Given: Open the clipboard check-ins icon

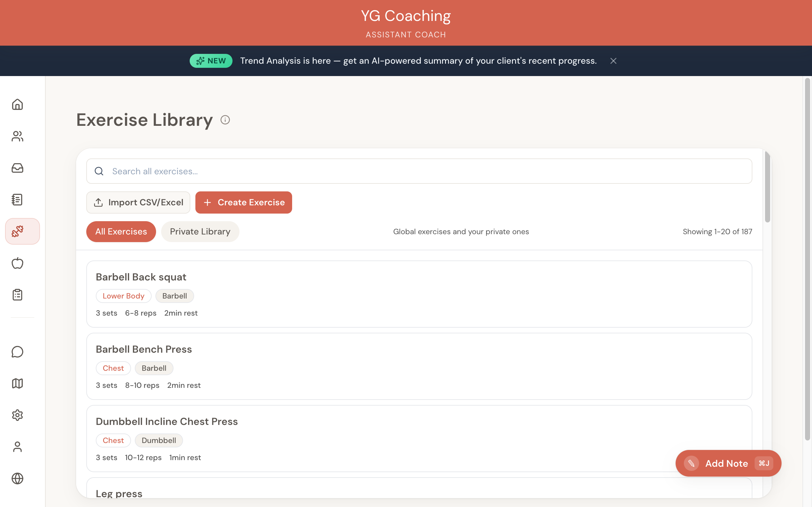Looking at the screenshot, I should click(x=17, y=294).
